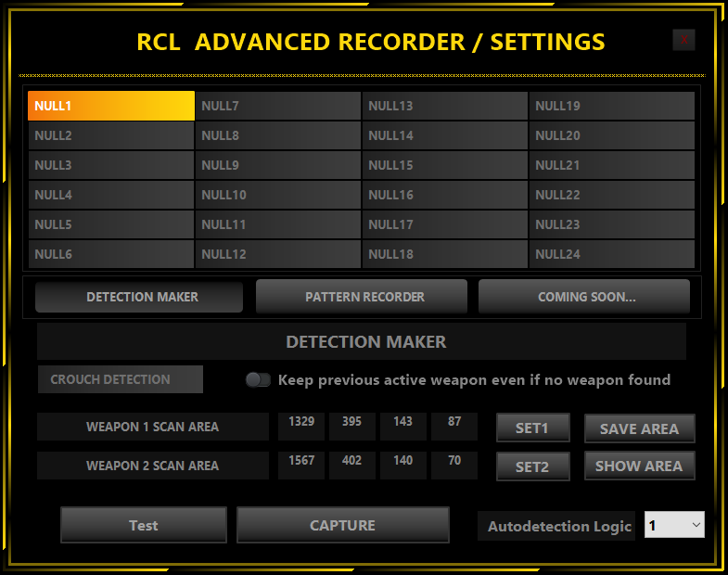Enable the Crouch Detection option
Screen dimensions: 728x575
point(120,379)
